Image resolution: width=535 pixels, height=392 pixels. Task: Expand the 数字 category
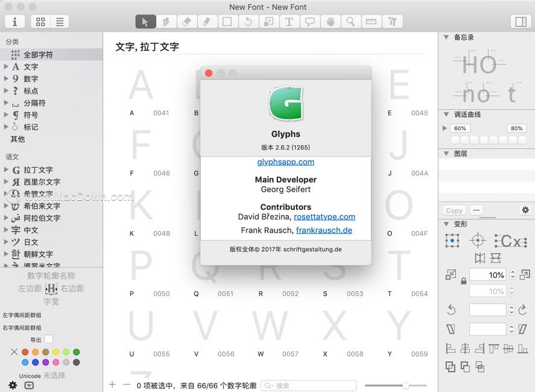(6, 78)
